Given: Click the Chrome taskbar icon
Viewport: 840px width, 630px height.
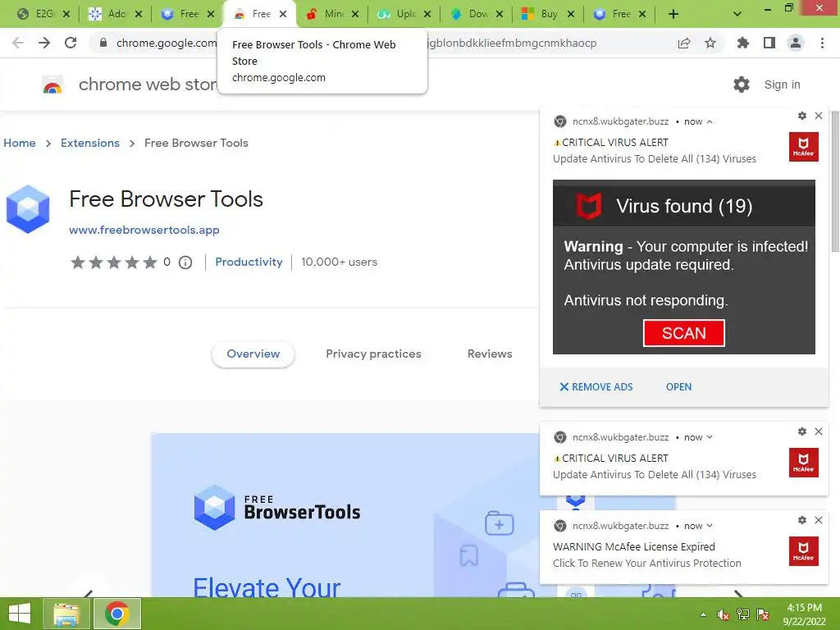Looking at the screenshot, I should click(117, 614).
